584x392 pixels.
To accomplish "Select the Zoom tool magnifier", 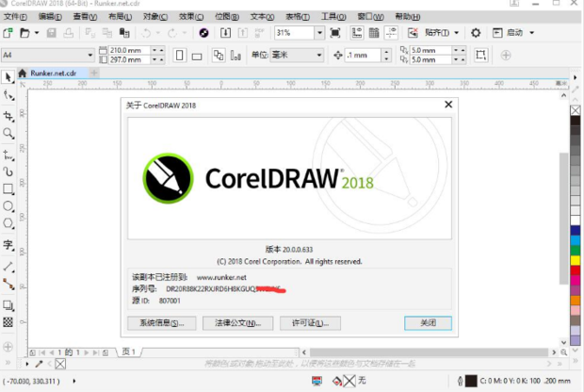I will 8,134.
